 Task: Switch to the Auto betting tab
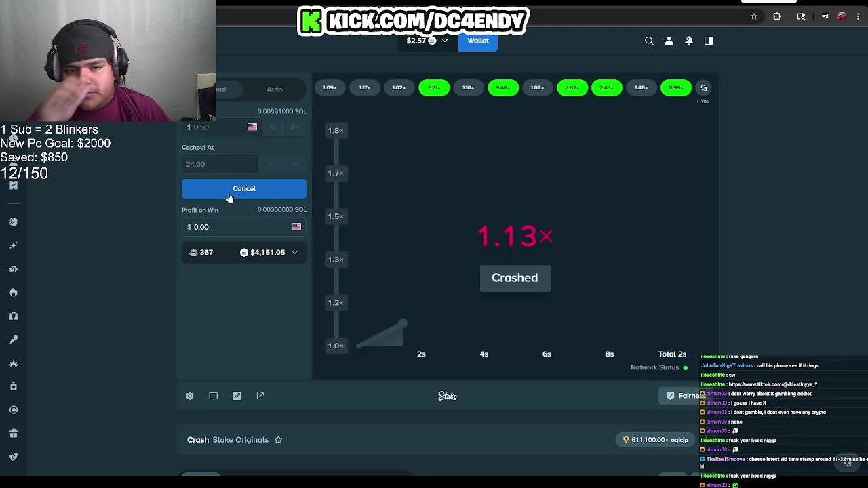(x=275, y=89)
